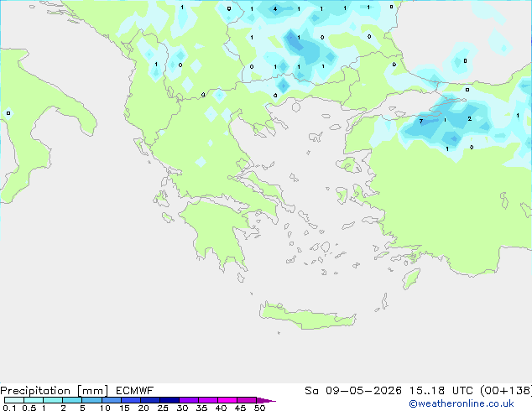532x411 pixels.
Task: Pick the 10–15 mm blue legend swatch
Action: pos(111,400)
